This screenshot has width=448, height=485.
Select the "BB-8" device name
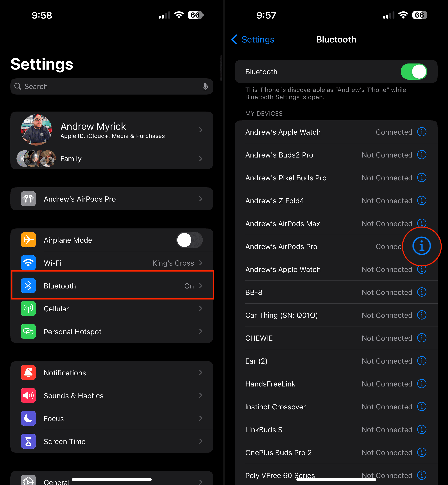coord(254,292)
